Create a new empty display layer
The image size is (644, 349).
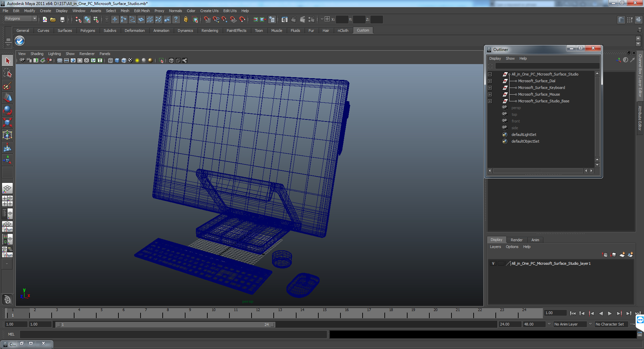pyautogui.click(x=622, y=255)
